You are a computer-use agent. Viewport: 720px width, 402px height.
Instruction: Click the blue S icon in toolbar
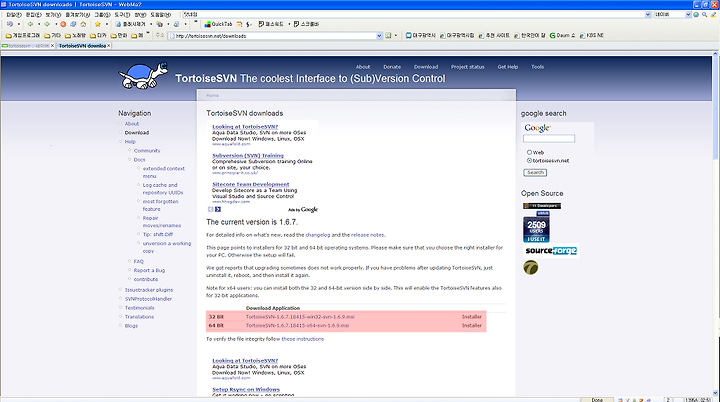click(248, 24)
